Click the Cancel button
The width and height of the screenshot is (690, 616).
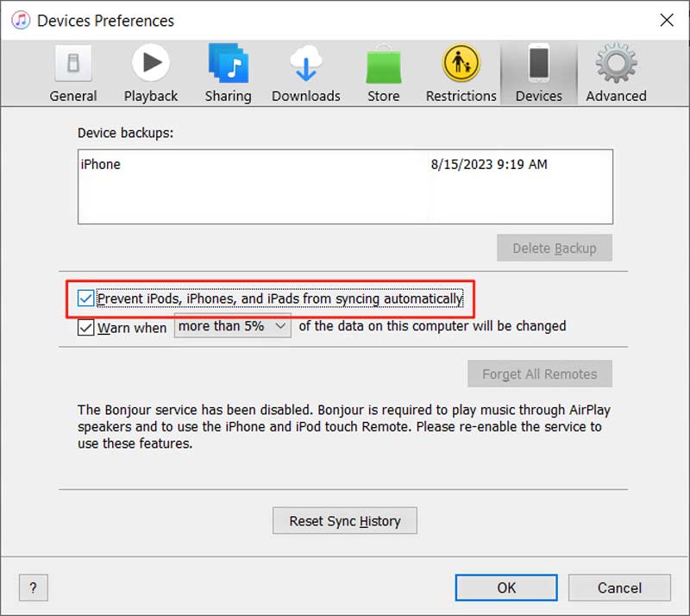point(619,588)
